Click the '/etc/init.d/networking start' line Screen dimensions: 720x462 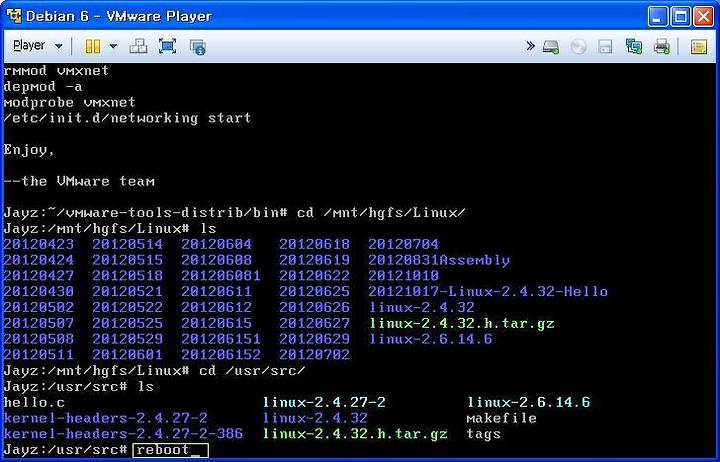tap(127, 118)
